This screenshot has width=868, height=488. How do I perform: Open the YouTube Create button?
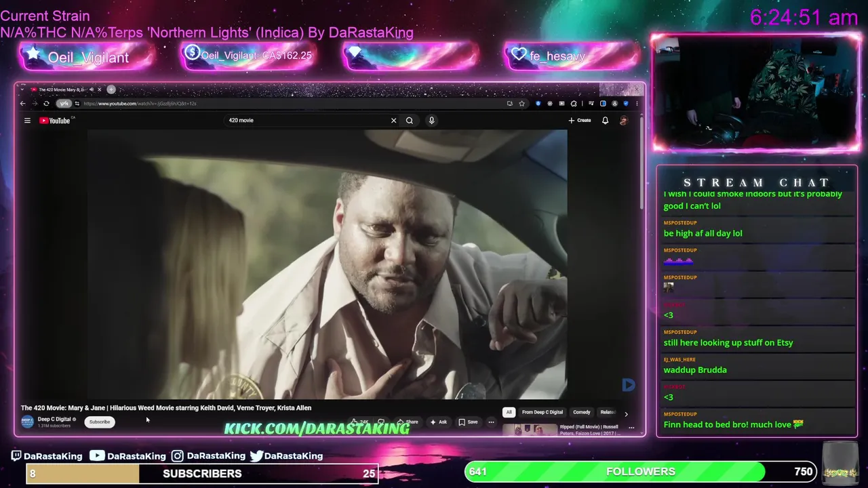[x=580, y=121]
